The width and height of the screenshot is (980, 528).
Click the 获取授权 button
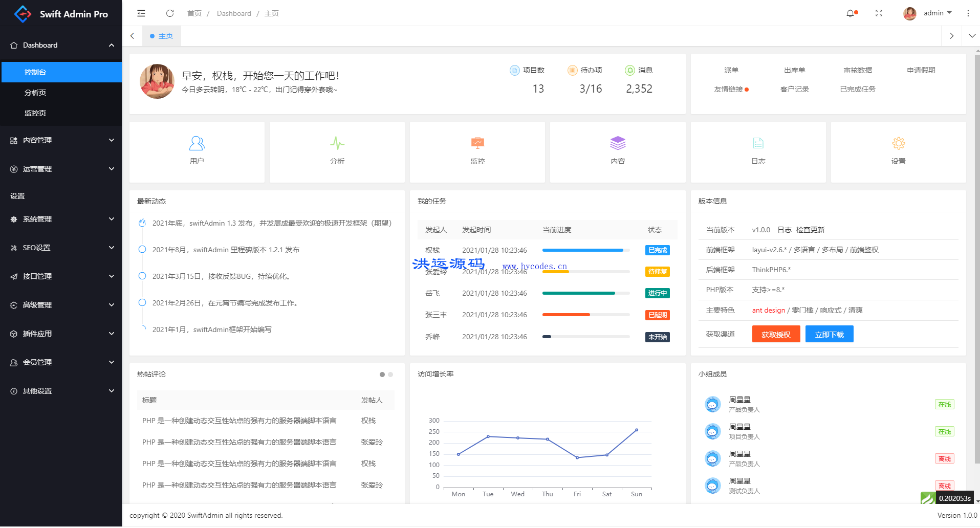click(776, 334)
